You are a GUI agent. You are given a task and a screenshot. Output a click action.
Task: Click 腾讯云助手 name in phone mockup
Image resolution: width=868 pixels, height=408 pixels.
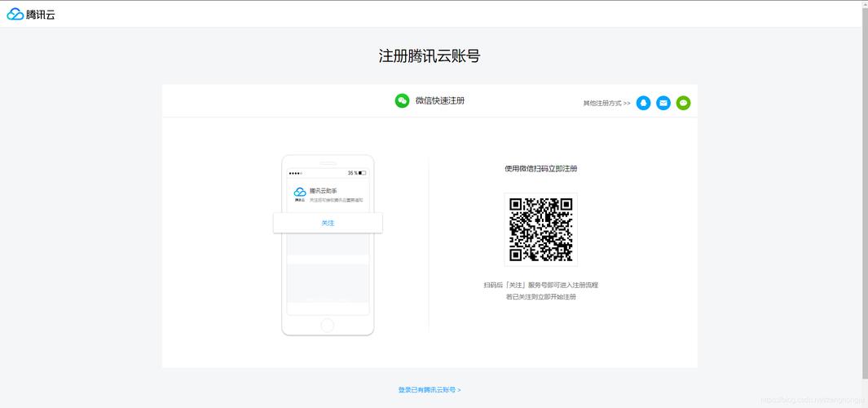pos(324,191)
